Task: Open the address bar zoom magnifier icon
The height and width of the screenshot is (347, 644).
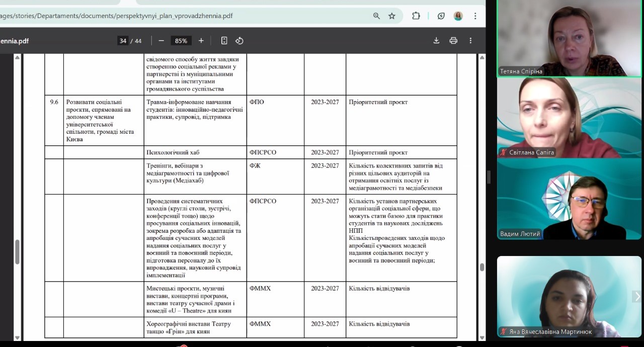Action: tap(376, 16)
